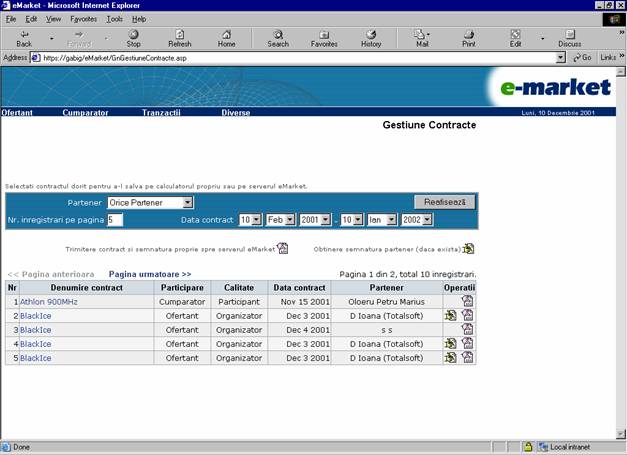Click the Stop toolbar icon
Screen dimensions: 627x455
pos(133,38)
